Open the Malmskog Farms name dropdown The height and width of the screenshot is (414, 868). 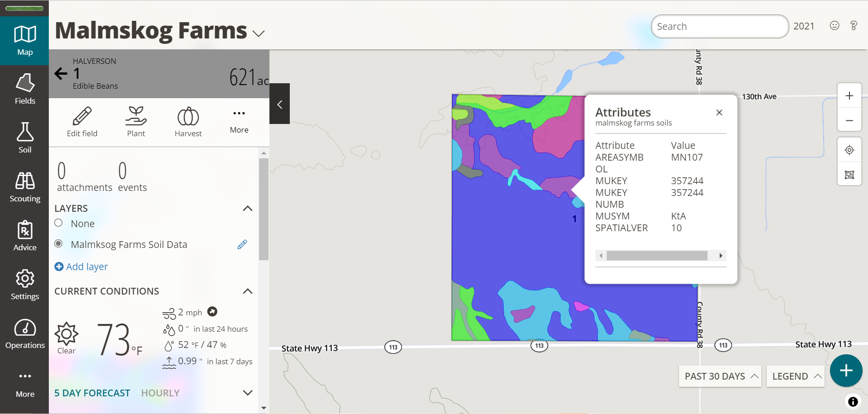click(258, 33)
